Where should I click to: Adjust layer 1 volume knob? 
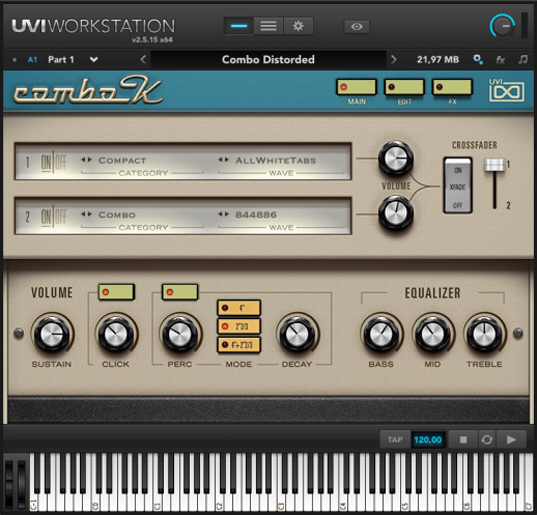pos(396,159)
